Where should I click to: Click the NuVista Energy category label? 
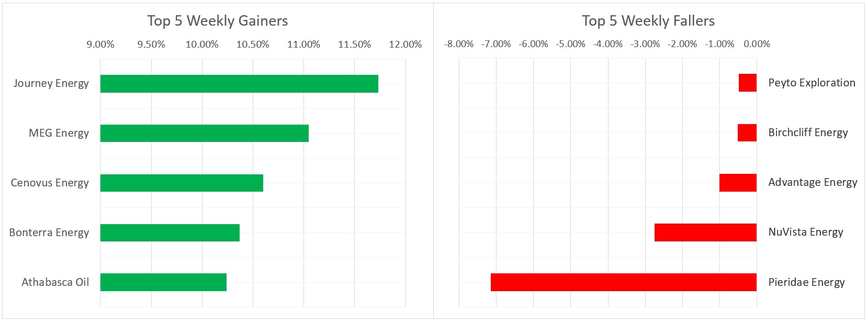(x=805, y=232)
